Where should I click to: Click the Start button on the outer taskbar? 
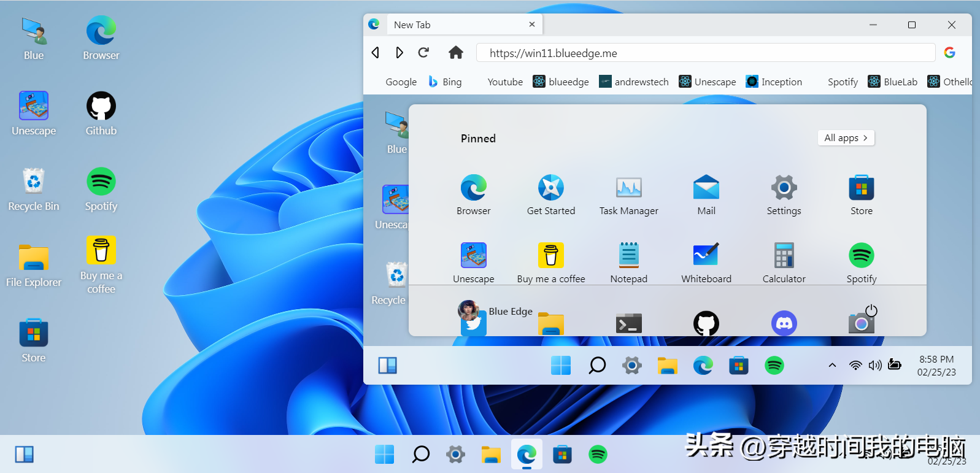click(x=385, y=455)
